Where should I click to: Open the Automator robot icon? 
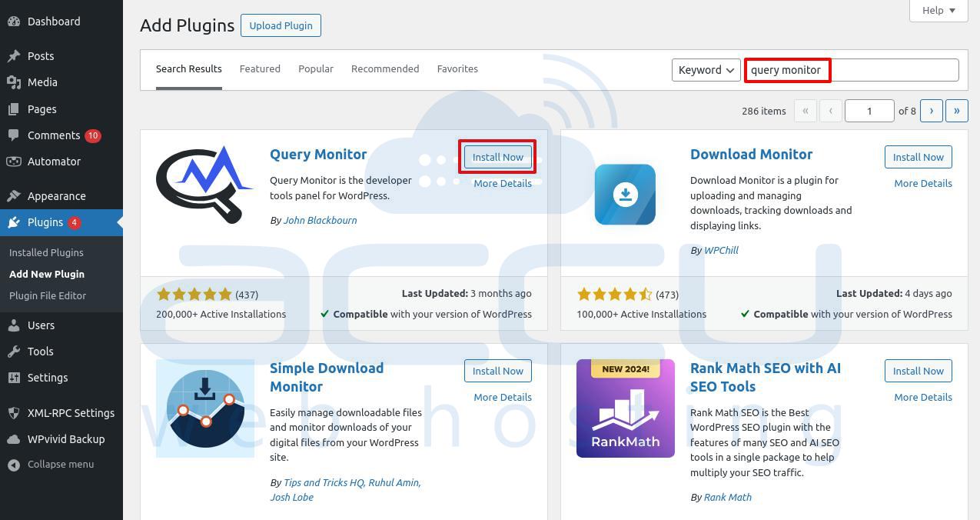[14, 162]
